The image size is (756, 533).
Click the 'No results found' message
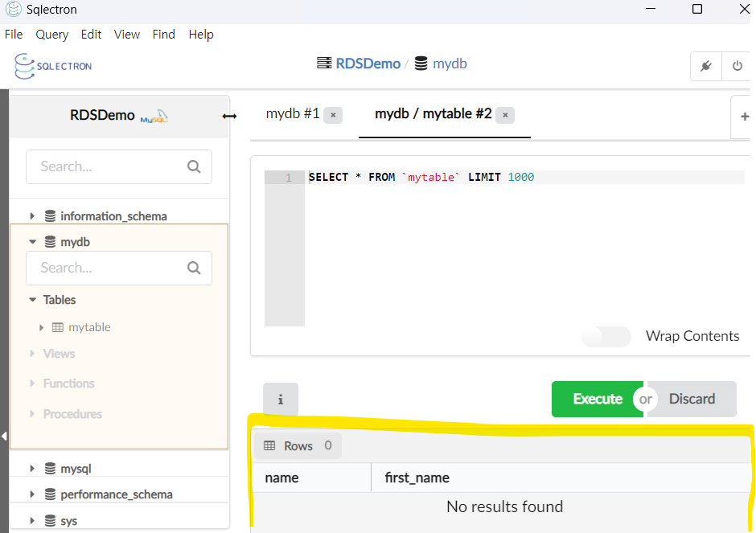505,507
